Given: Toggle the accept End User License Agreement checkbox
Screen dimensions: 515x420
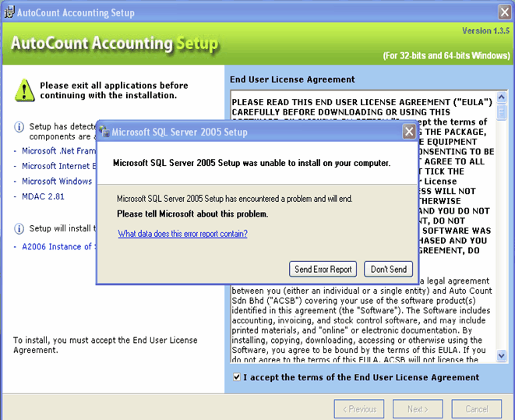Looking at the screenshot, I should pyautogui.click(x=237, y=377).
